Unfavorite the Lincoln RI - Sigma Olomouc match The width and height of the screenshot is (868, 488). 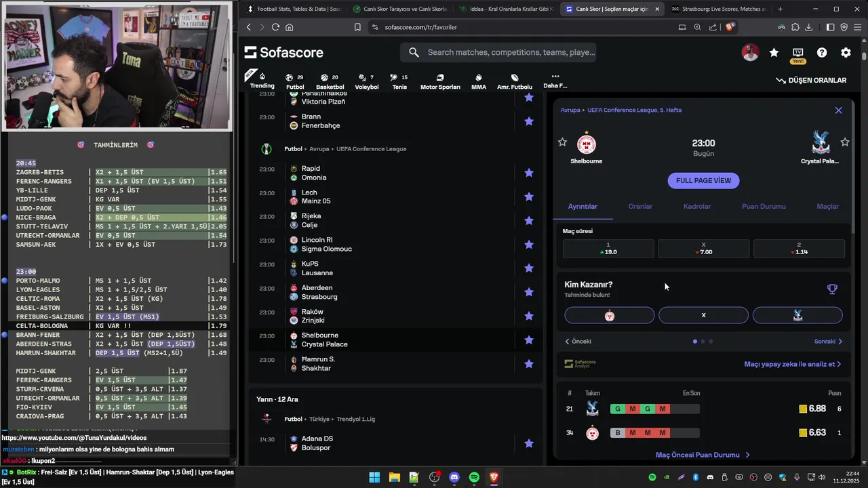point(529,244)
